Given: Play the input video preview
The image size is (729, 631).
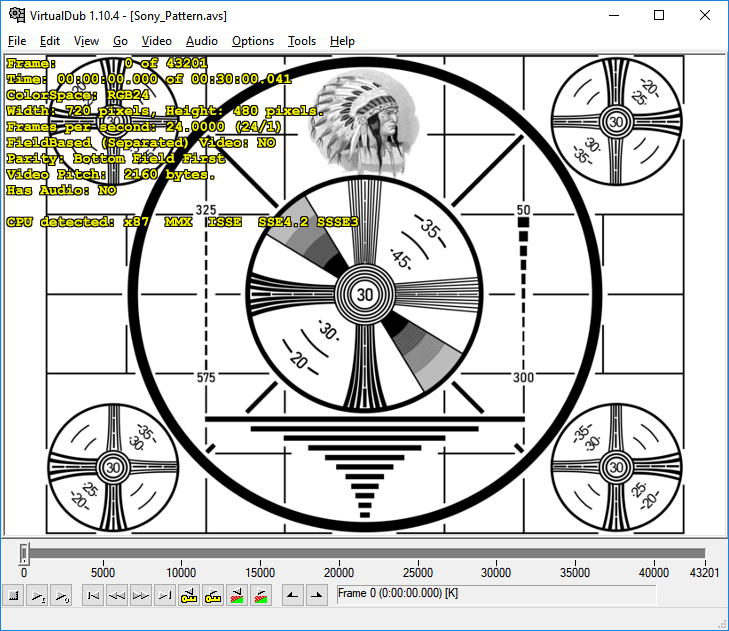Looking at the screenshot, I should [37, 595].
